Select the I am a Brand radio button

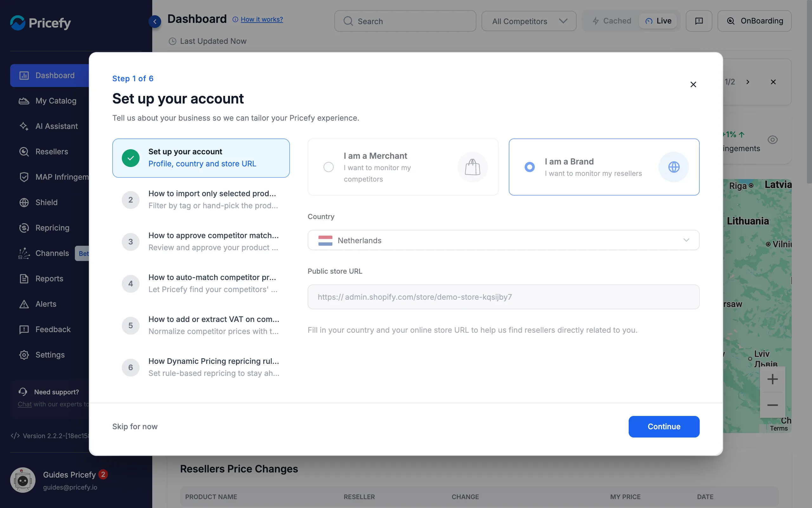coord(529,167)
